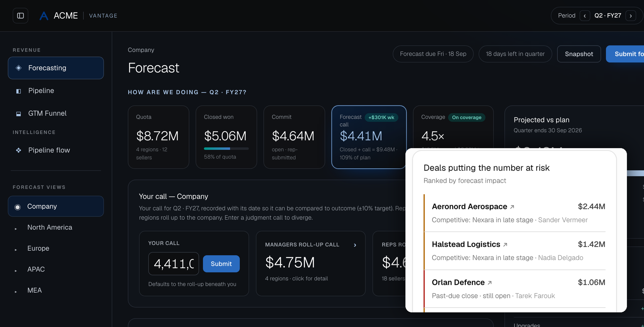Select the Company forecast view

[56, 206]
